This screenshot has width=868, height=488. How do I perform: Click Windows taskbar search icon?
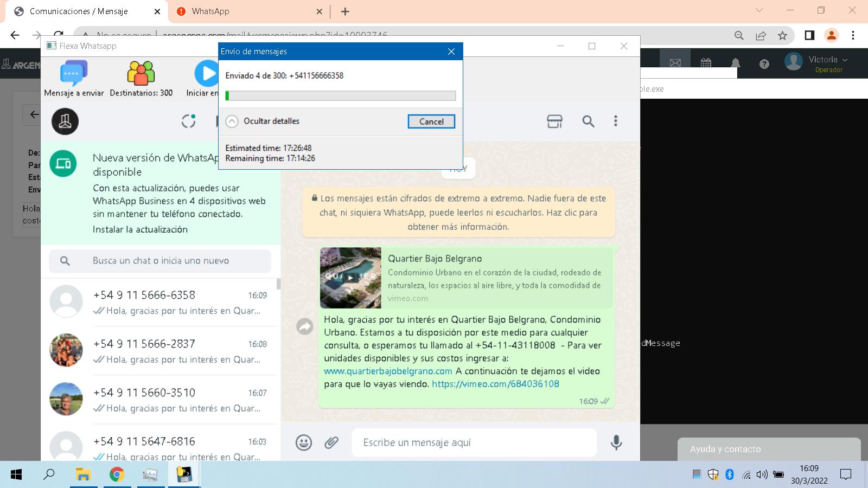coord(49,474)
